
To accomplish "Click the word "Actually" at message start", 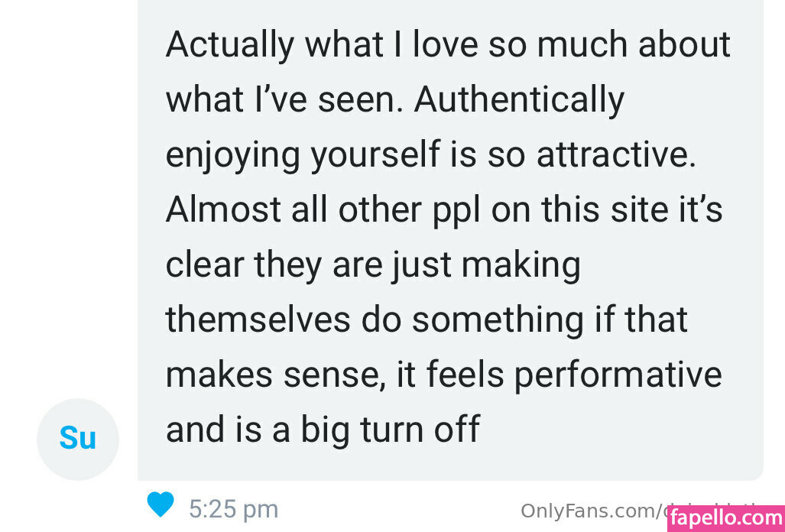I will (x=229, y=45).
